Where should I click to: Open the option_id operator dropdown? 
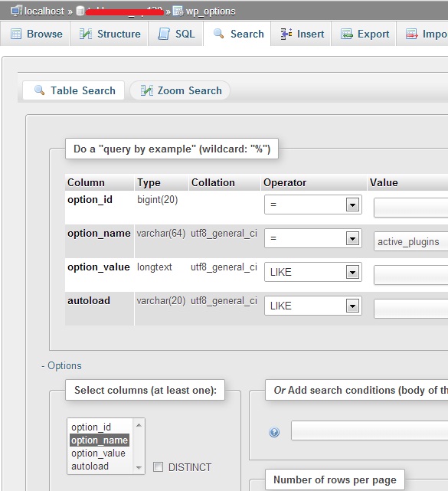pos(313,205)
